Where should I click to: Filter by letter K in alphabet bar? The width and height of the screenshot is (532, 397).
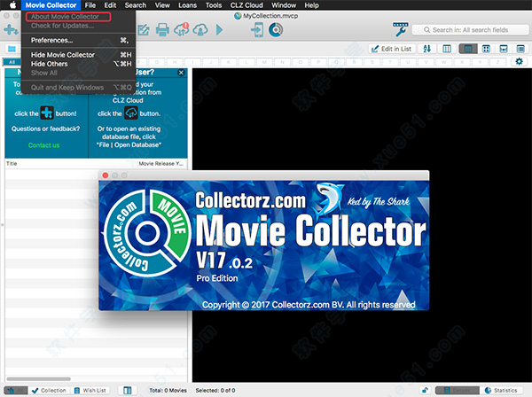(x=229, y=62)
